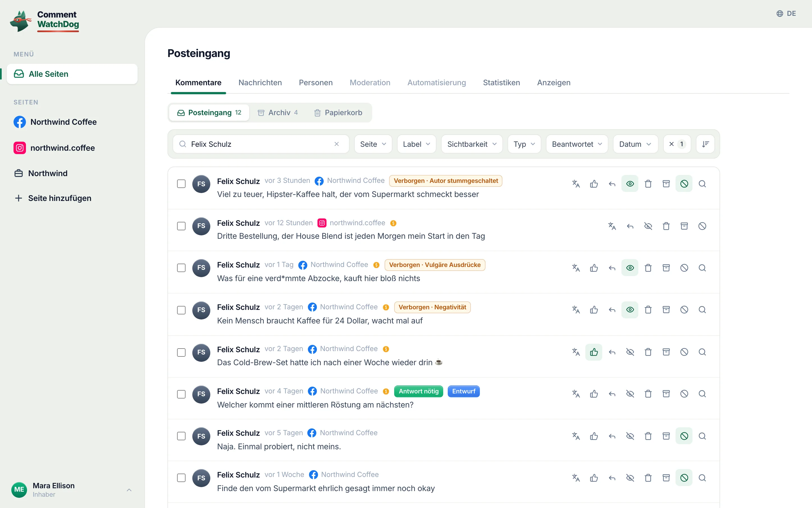This screenshot has width=812, height=508.
Task: Focus the comment search field
Action: pos(261,144)
